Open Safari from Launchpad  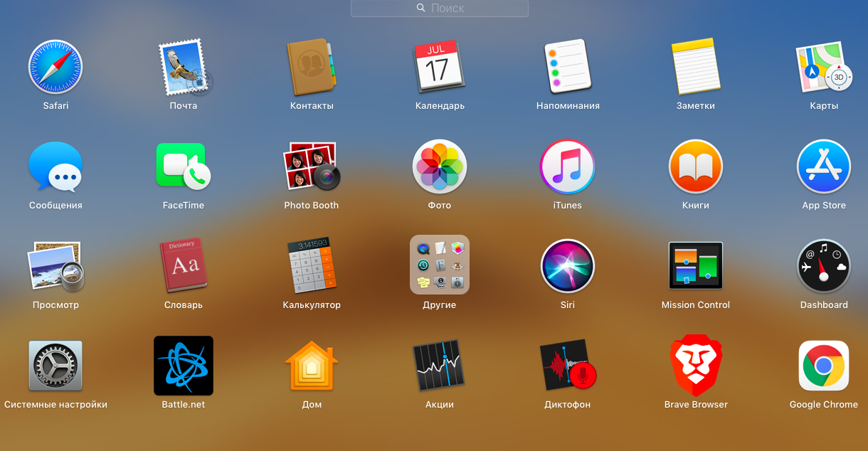click(x=55, y=67)
